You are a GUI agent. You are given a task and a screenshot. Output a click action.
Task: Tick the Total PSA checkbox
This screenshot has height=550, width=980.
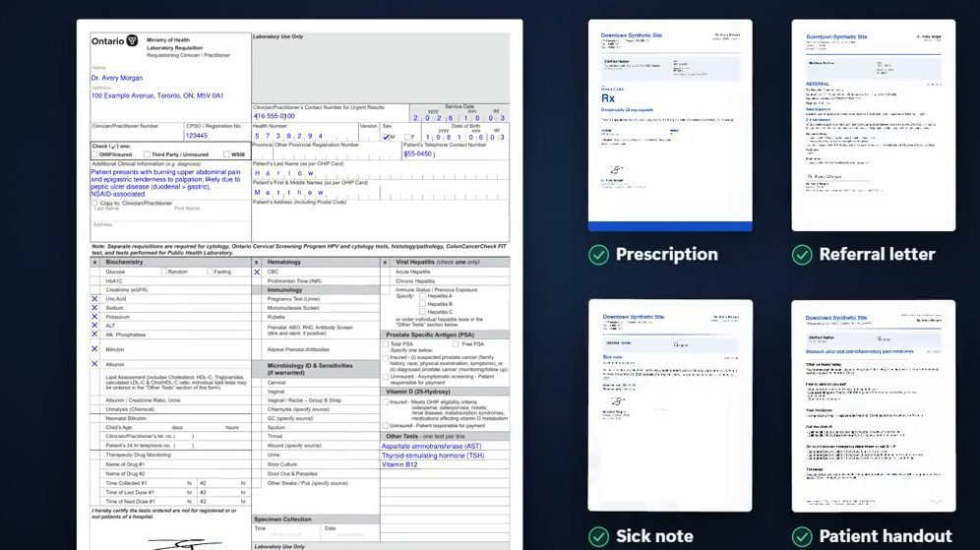point(386,343)
